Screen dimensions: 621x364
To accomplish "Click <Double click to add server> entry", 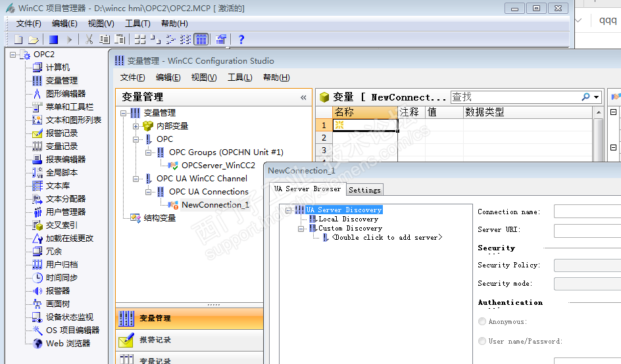I will pyautogui.click(x=387, y=238).
